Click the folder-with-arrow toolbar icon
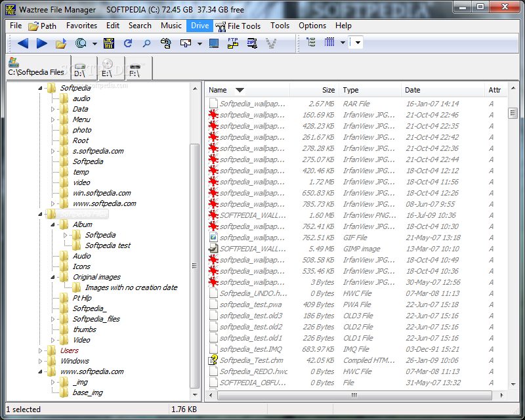Image resolution: width=525 pixels, height=420 pixels. (x=61, y=43)
